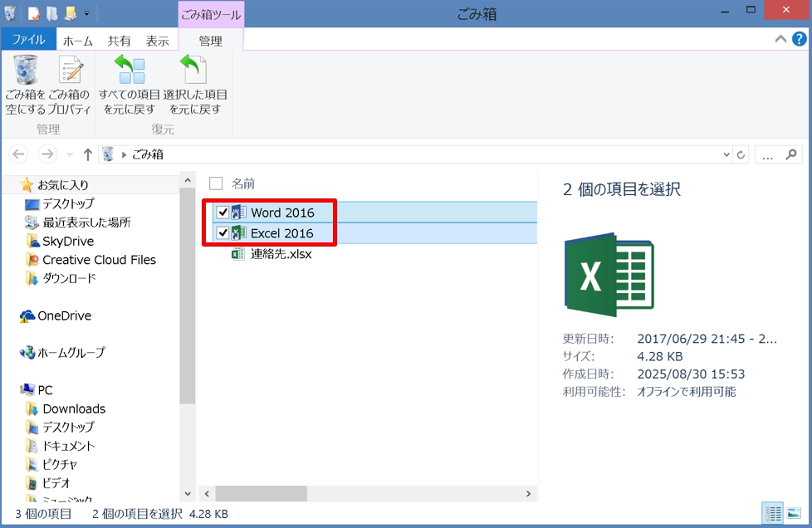Switch to large icons view in status bar
812x528 pixels.
pos(794,514)
